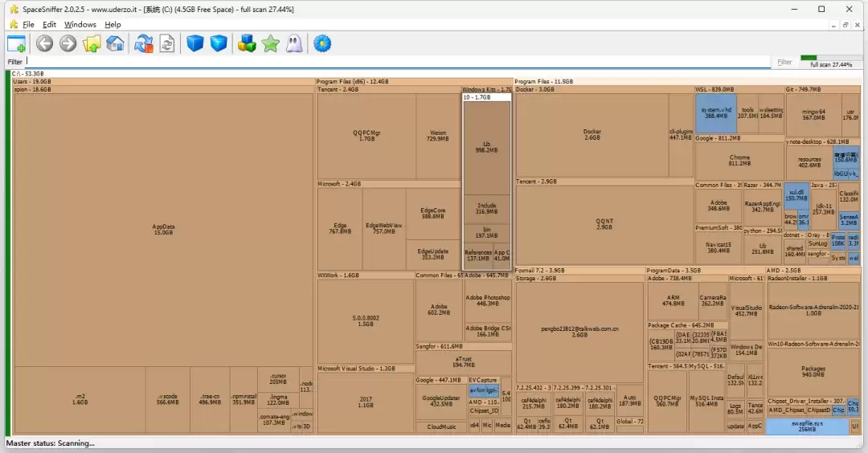Viewport: 868px width, 453px height.
Task: Select the Navicat15 380.4MB block
Action: pos(719,248)
